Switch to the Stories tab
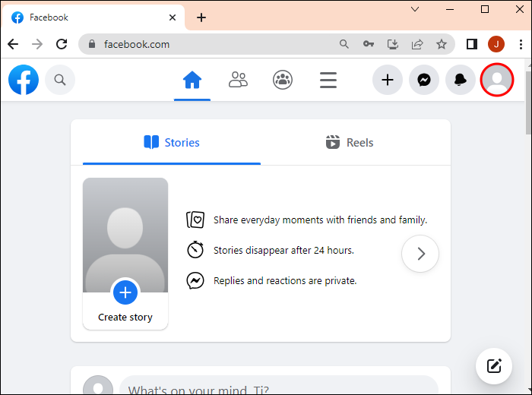This screenshot has height=395, width=532. (x=172, y=143)
